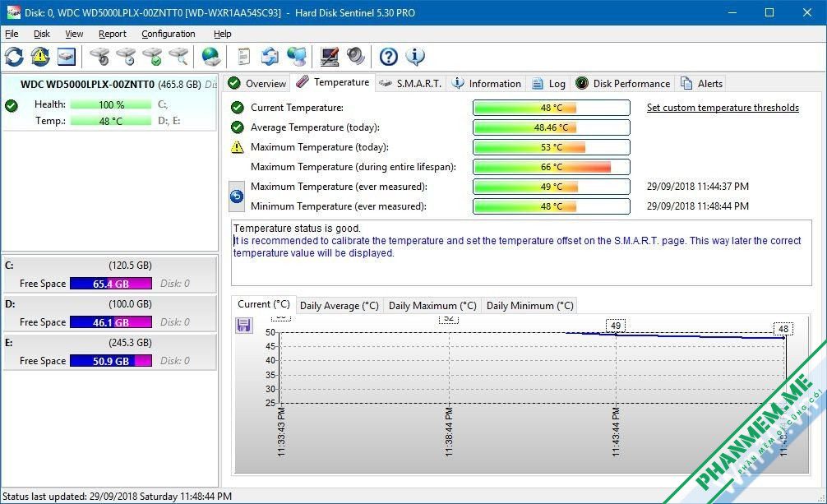Image resolution: width=827 pixels, height=504 pixels.
Task: Click the green check beside Average Temperature
Action: pyautogui.click(x=238, y=127)
